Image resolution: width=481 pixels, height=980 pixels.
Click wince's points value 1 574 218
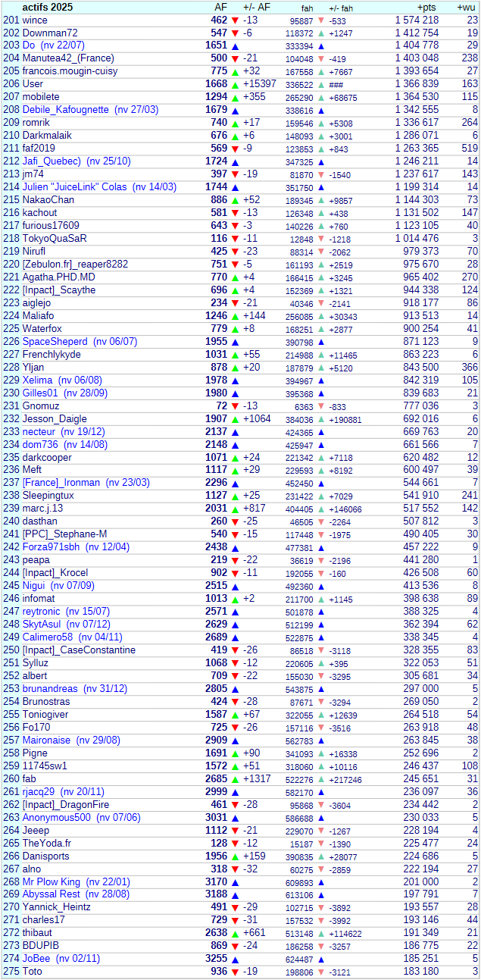coord(417,20)
